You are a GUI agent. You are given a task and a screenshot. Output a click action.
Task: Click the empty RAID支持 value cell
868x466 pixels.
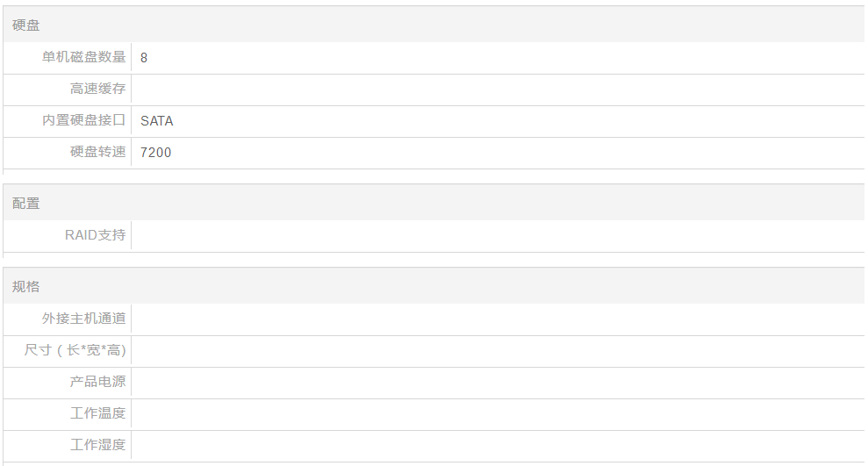click(x=496, y=235)
